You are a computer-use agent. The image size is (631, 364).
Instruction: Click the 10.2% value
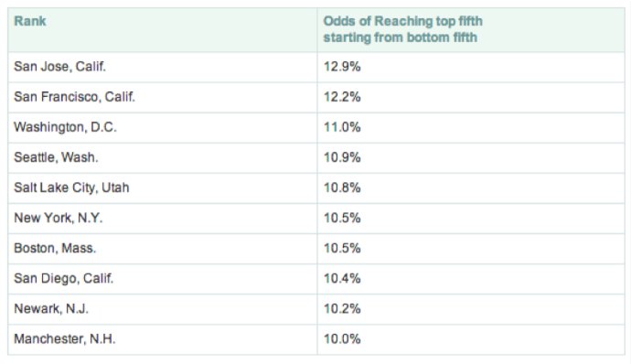342,308
